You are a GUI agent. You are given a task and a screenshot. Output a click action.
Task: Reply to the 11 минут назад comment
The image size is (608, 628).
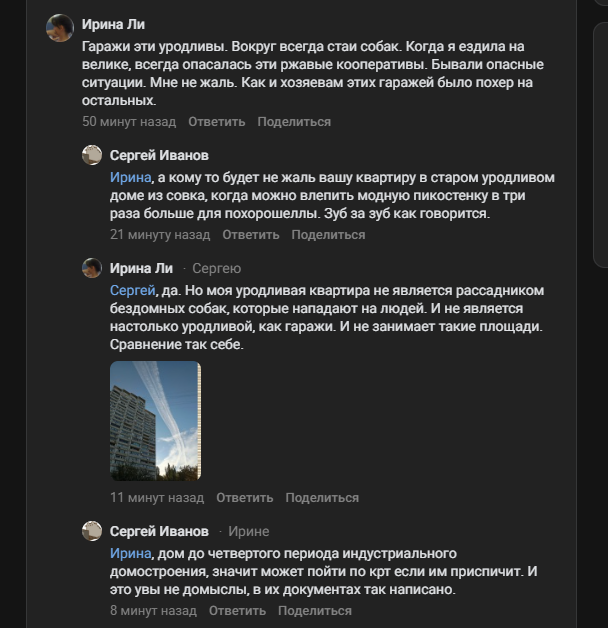[x=245, y=498]
